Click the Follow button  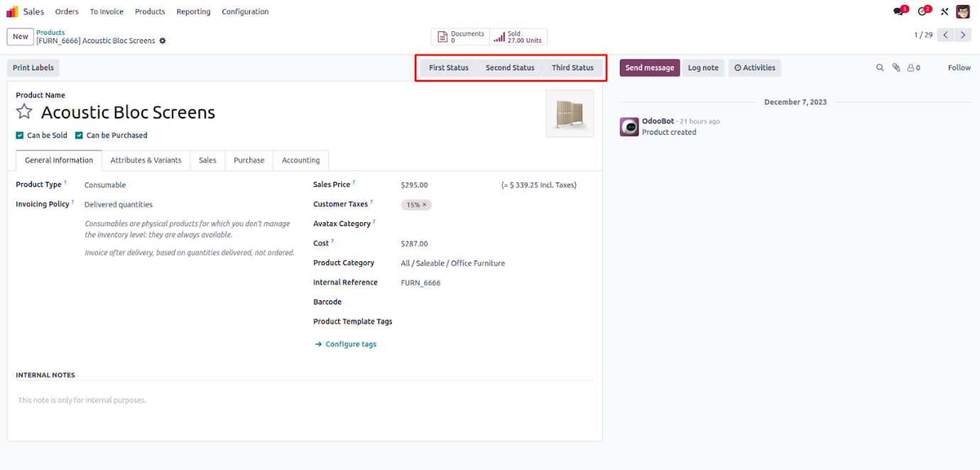click(959, 67)
